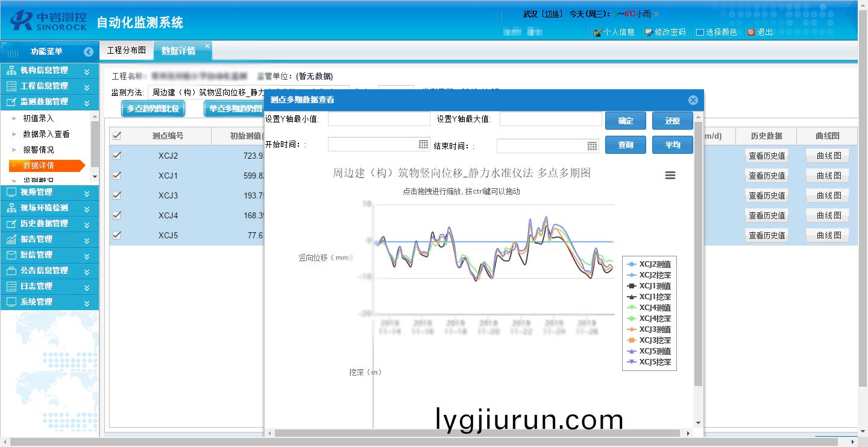868x447 pixels.
Task: Click the 退出 logout icon
Action: click(751, 33)
